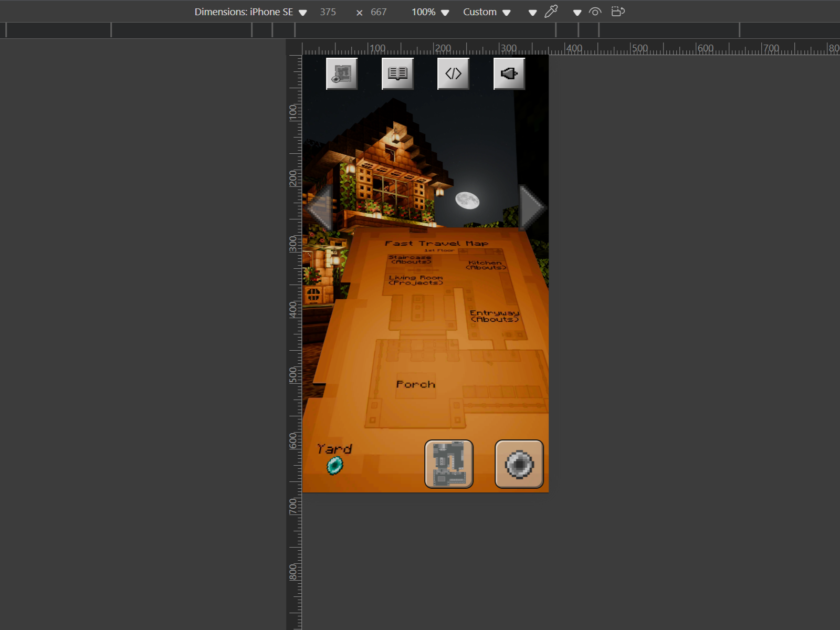Click the 1st Floor label on map
This screenshot has height=630, width=840.
(439, 250)
